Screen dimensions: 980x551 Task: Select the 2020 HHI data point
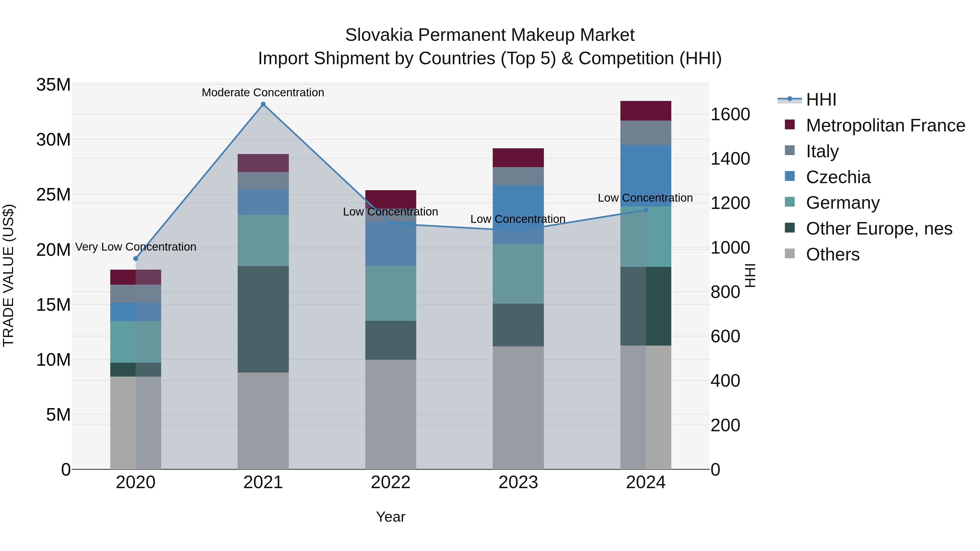136,258
